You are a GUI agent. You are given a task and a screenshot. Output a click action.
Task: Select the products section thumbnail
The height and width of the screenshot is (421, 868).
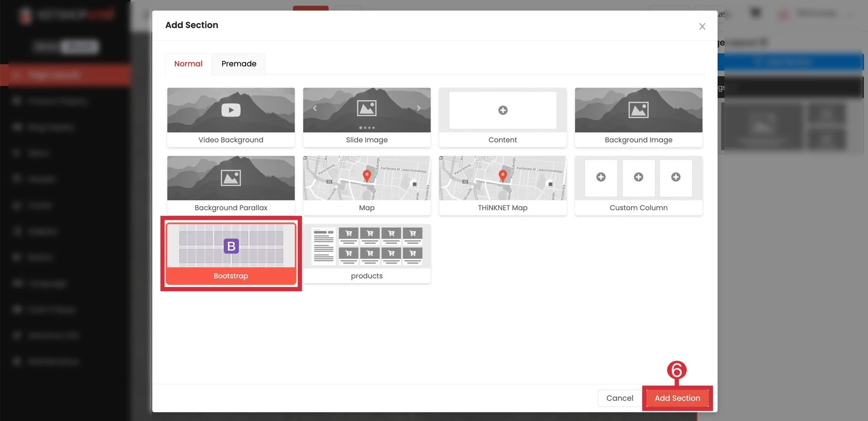(367, 246)
